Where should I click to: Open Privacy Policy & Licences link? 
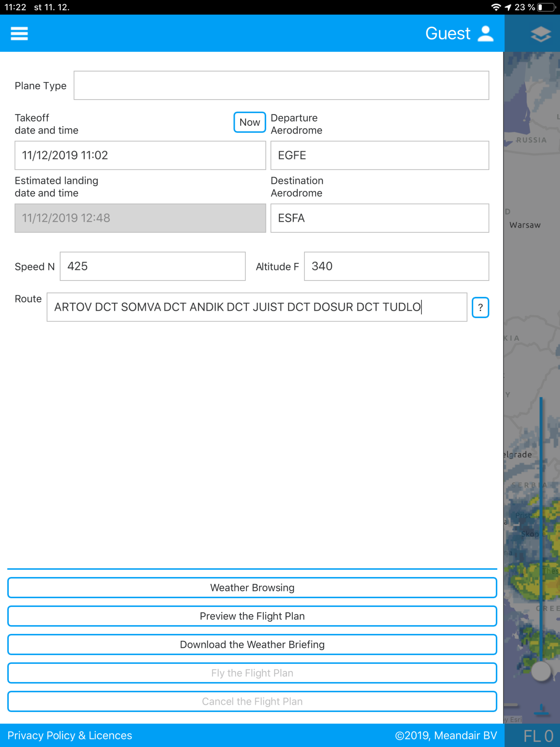(x=70, y=735)
